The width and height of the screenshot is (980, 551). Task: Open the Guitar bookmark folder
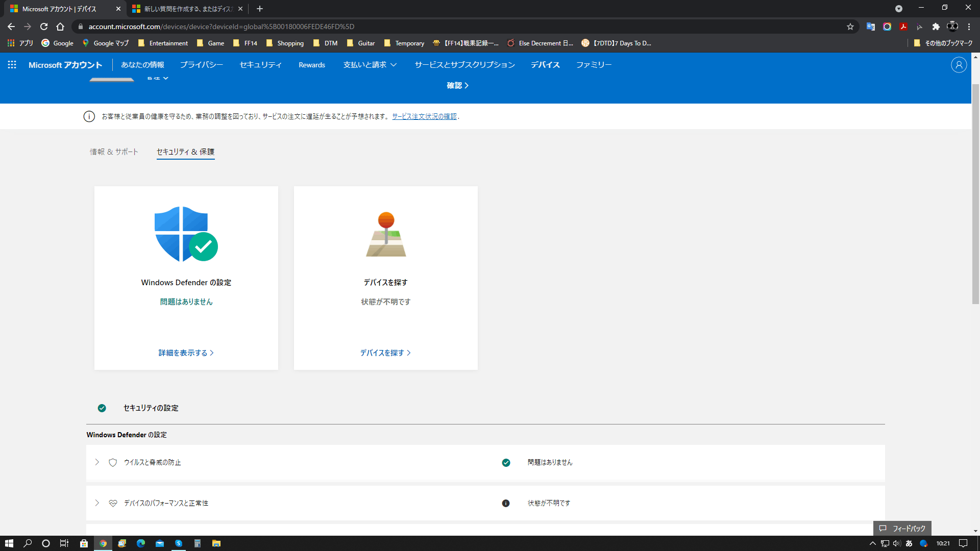click(x=361, y=43)
